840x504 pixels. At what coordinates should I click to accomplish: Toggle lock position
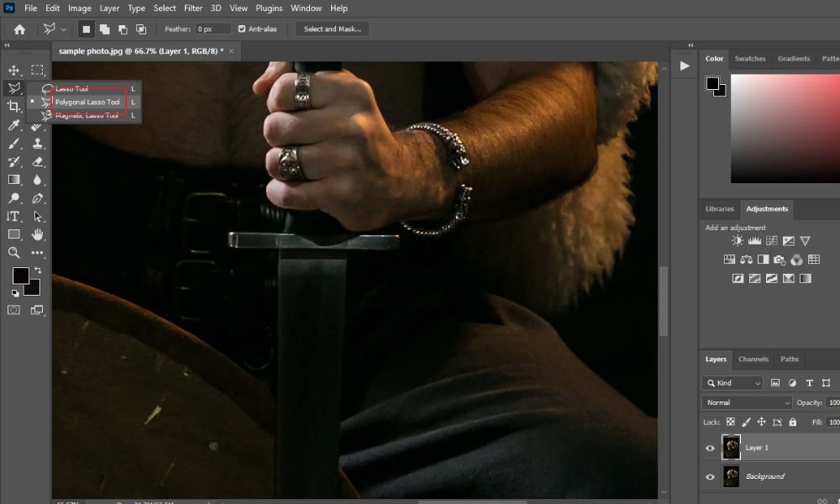tap(761, 422)
